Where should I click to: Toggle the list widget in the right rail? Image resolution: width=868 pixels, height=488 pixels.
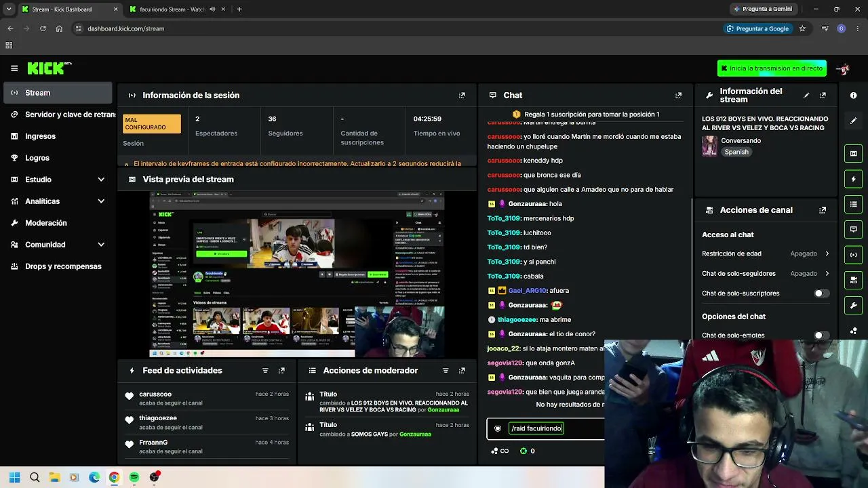(854, 204)
